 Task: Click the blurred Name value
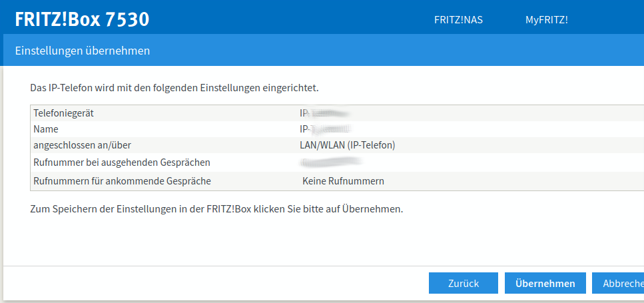tap(326, 129)
